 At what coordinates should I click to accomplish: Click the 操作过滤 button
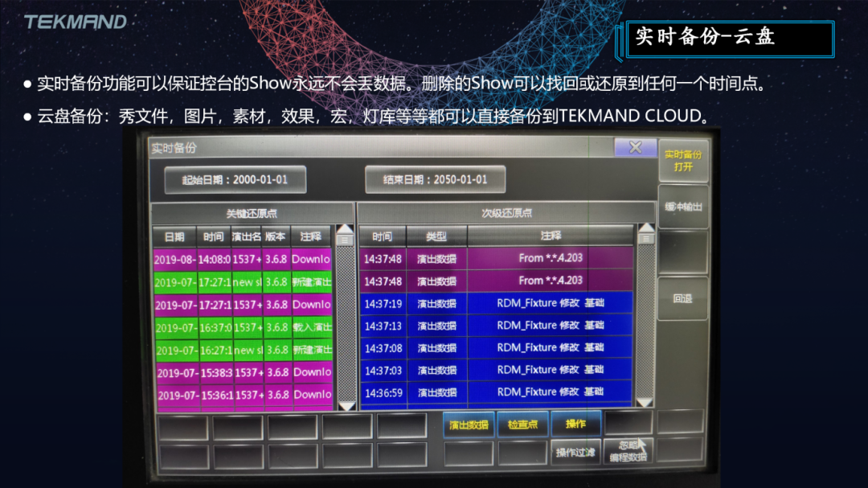[x=575, y=453]
